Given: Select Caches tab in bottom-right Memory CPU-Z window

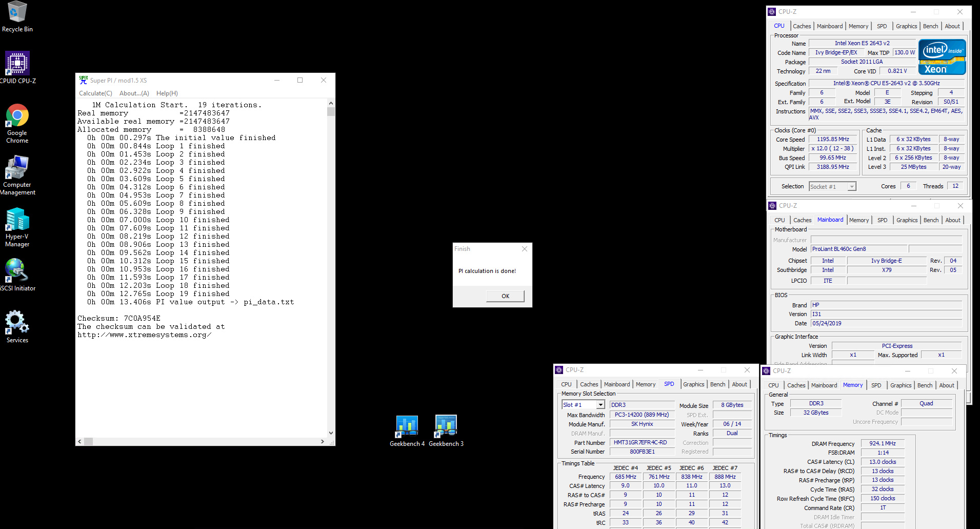Looking at the screenshot, I should (x=796, y=385).
